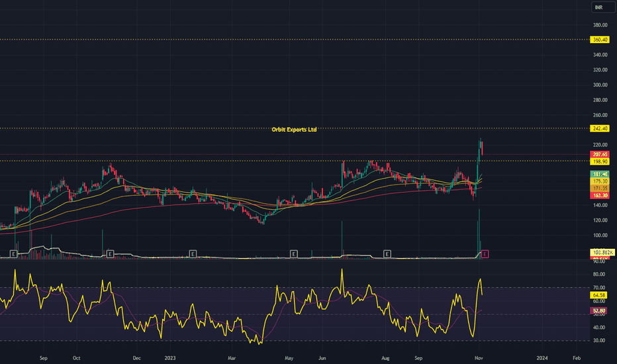Image resolution: width=617 pixels, height=364 pixels.
Task: Click the 175.30 moving average value label
Action: (600, 181)
